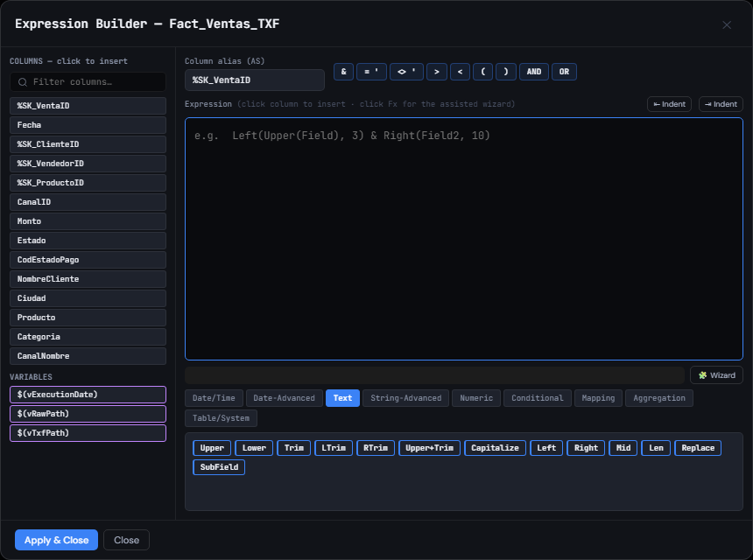Viewport: 753px width, 560px height.
Task: Insert the equals-quote operator
Action: click(x=372, y=72)
